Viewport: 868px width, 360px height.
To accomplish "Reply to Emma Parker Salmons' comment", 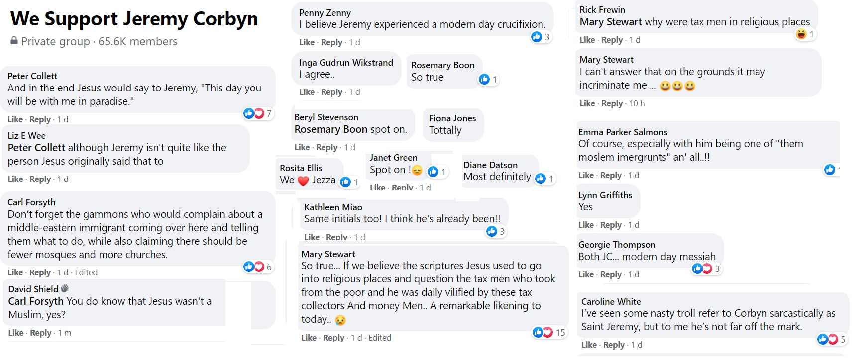I will (x=611, y=175).
